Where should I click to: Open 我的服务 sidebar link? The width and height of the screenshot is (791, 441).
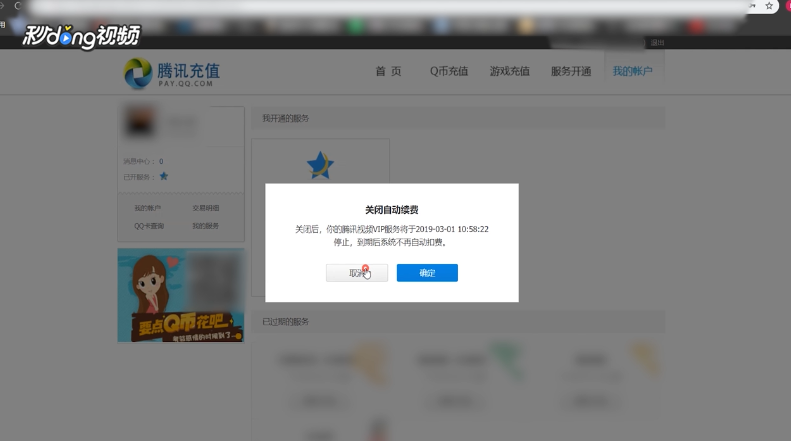205,226
